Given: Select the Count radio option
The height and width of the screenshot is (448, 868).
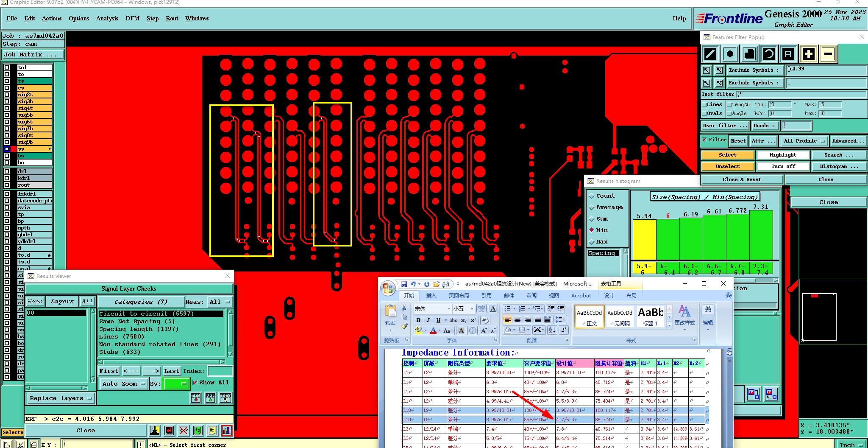Looking at the screenshot, I should (x=592, y=196).
